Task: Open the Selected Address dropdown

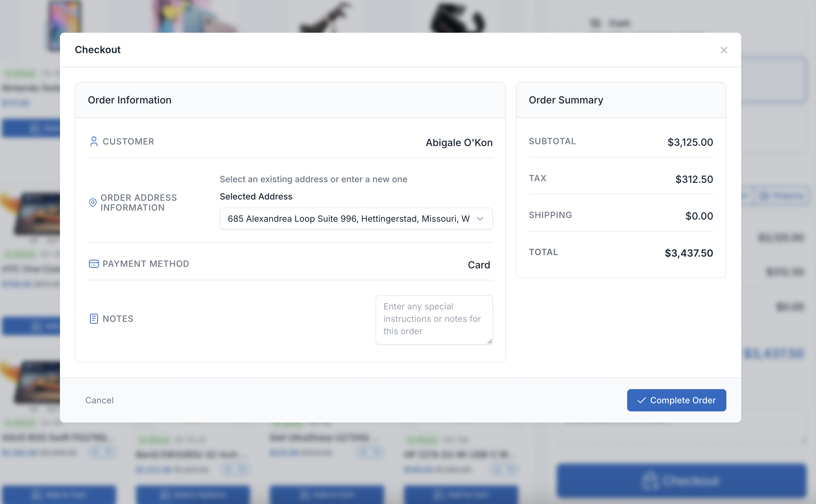Action: tap(356, 219)
